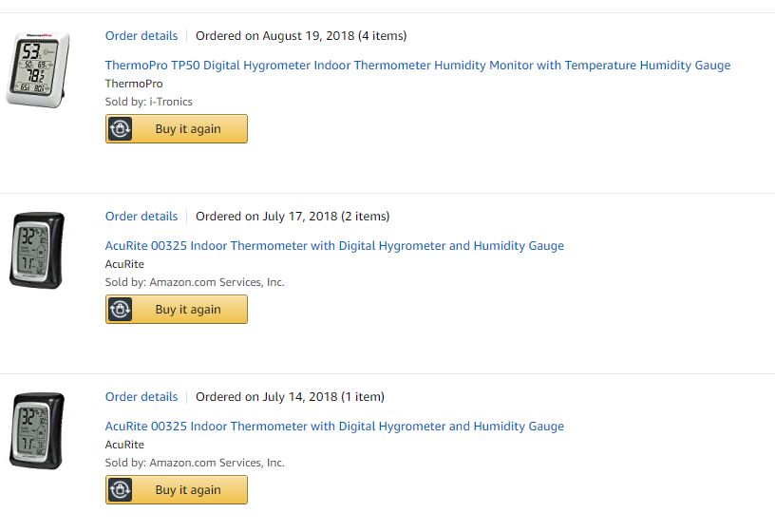The width and height of the screenshot is (775, 532).
Task: Click the reorder icon on ThermoPro's Buy it again button
Action: point(120,129)
